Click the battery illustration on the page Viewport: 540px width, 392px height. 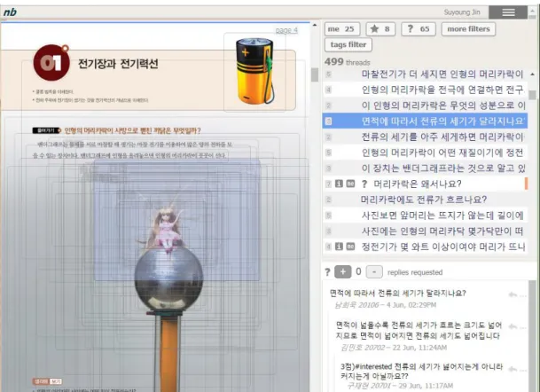pyautogui.click(x=254, y=72)
